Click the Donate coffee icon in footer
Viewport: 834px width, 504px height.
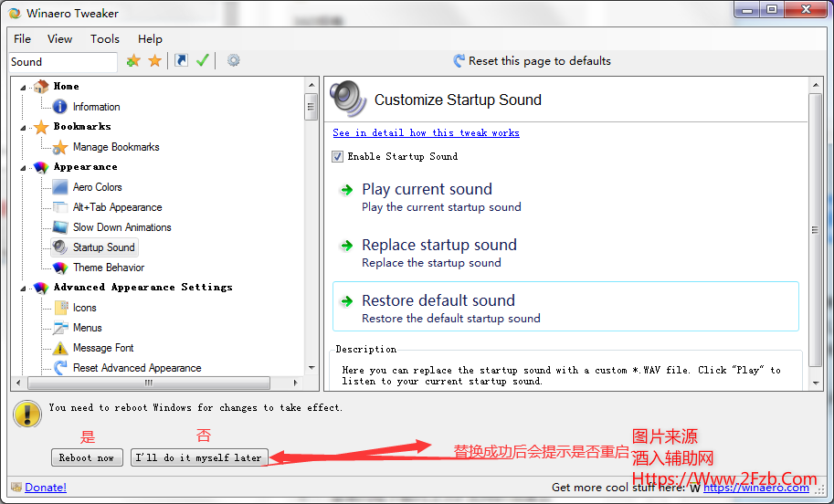[16, 487]
